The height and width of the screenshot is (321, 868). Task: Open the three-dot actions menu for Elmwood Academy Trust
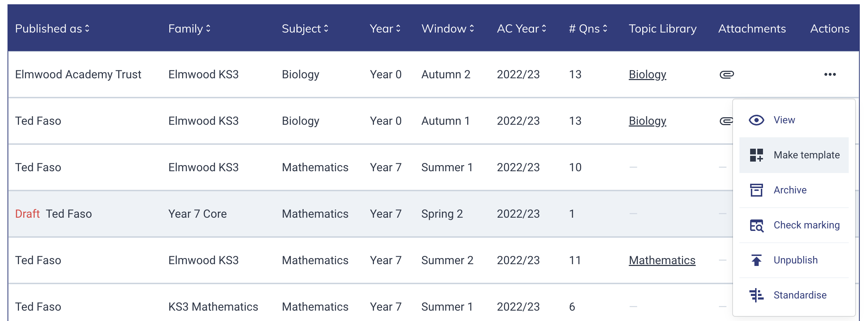[x=830, y=74]
